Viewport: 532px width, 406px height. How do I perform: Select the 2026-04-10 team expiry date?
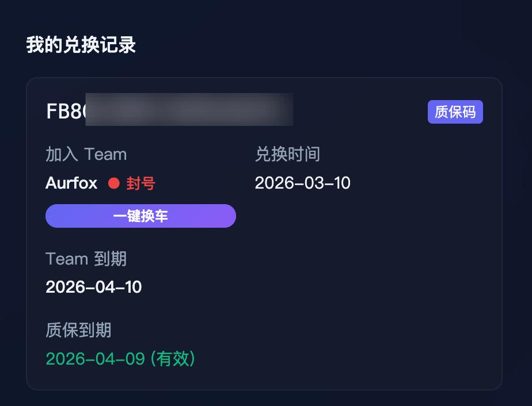[93, 287]
